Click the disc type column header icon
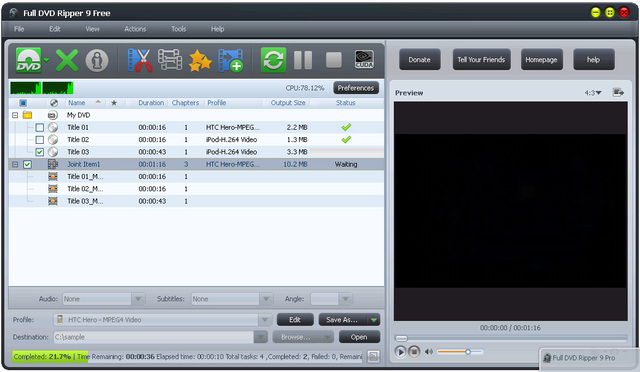640x372 pixels. coord(53,103)
